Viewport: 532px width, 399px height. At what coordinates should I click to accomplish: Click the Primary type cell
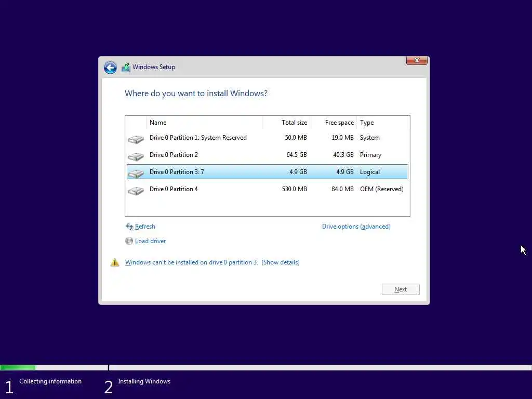pyautogui.click(x=370, y=155)
